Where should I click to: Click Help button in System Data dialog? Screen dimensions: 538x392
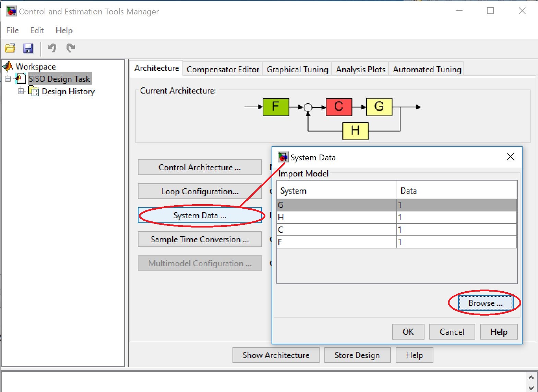click(x=499, y=332)
